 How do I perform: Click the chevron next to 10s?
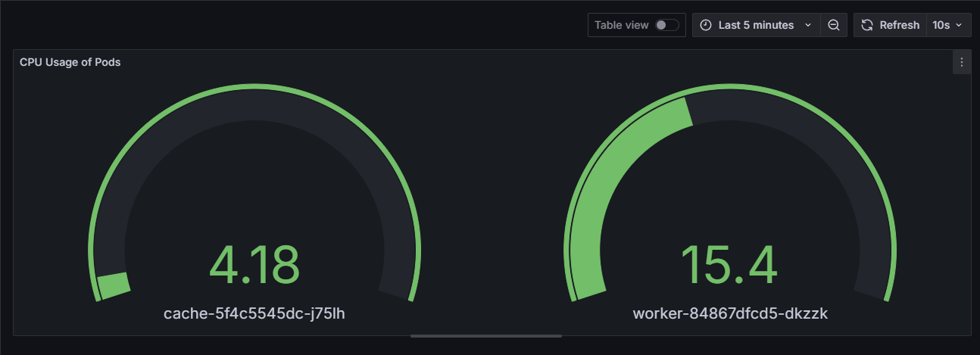[960, 25]
